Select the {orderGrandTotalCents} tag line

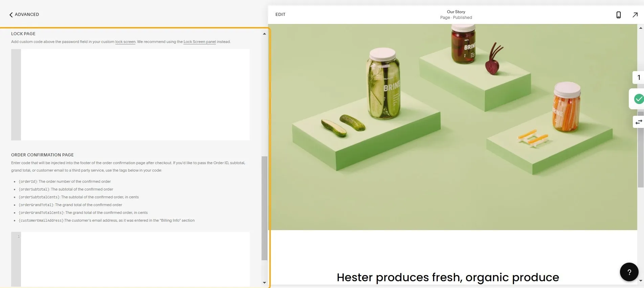tap(83, 213)
